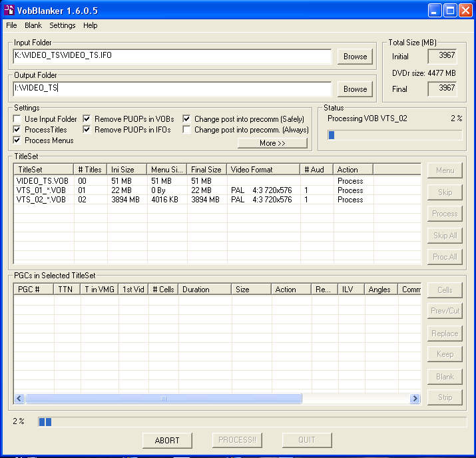This screenshot has width=476, height=458.
Task: Sort by Video Format column header
Action: [x=263, y=169]
